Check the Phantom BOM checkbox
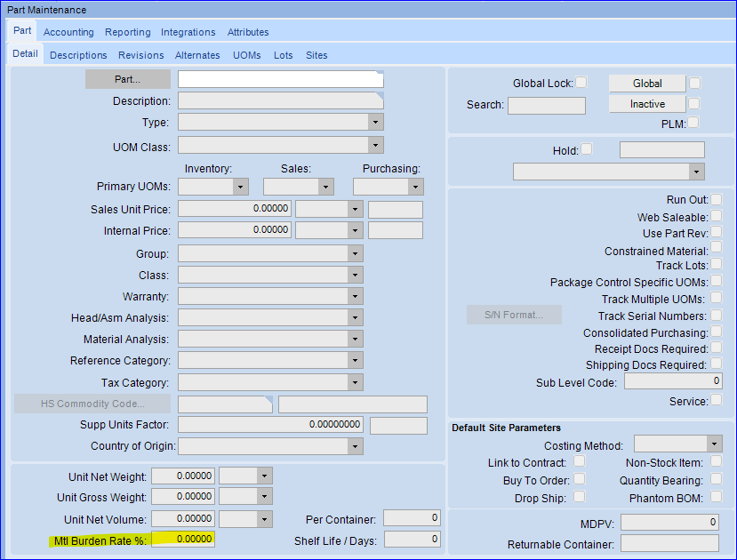Screen dimensions: 737x560 pyautogui.click(x=717, y=497)
